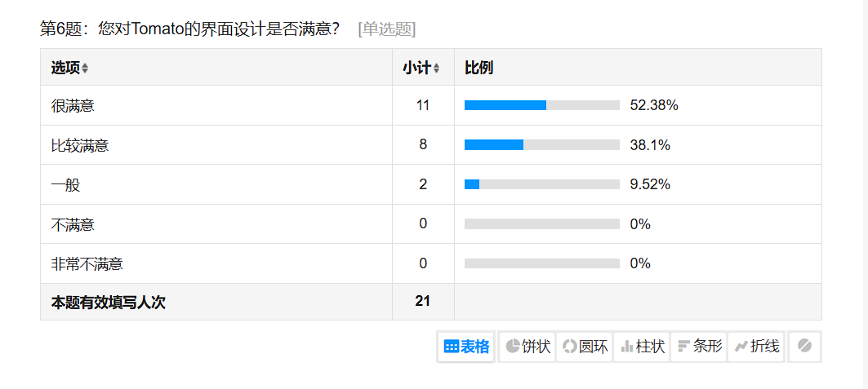
Task: Click the 比较满意 option label
Action: point(80,145)
